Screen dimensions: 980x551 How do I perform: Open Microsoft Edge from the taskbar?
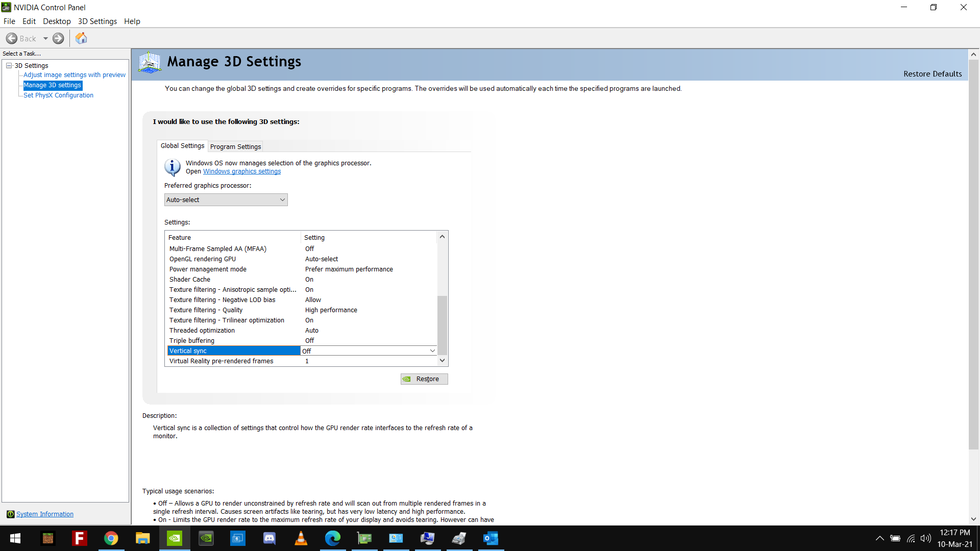coord(332,538)
